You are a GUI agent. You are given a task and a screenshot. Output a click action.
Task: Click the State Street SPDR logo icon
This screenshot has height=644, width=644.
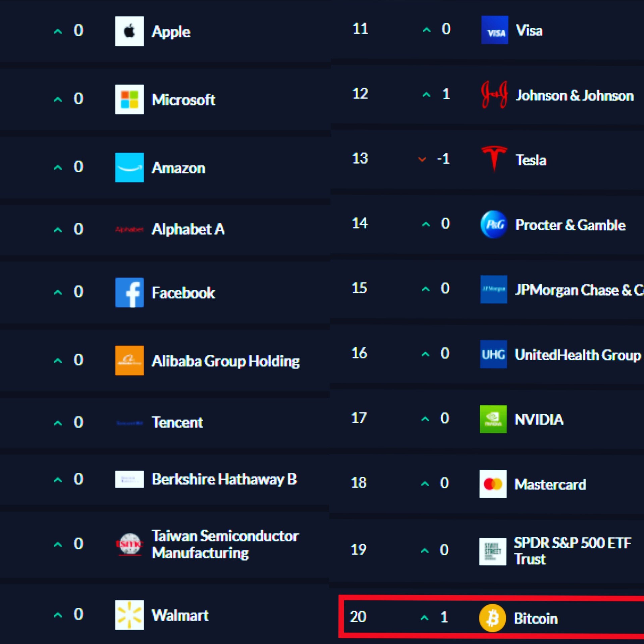click(x=492, y=551)
